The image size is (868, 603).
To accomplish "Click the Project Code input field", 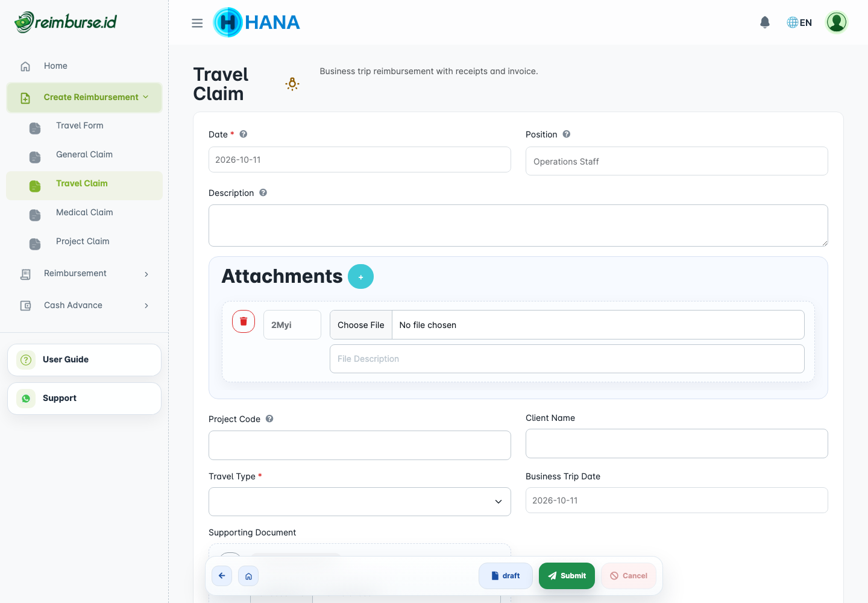I will [x=360, y=446].
